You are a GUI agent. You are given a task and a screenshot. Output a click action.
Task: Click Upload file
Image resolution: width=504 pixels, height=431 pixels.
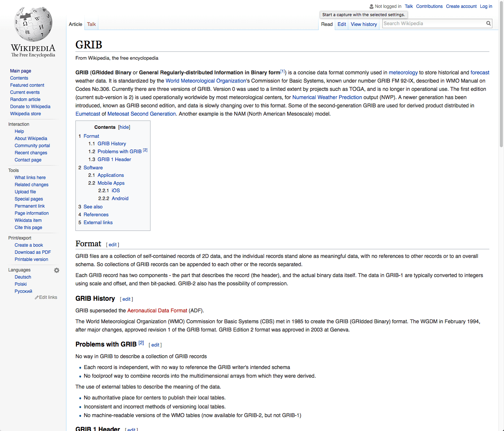pos(25,192)
